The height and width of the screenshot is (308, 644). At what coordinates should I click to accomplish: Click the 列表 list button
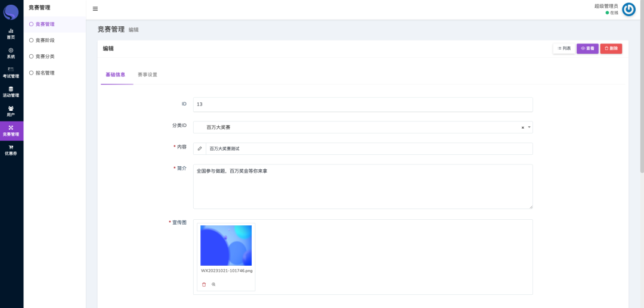[564, 48]
